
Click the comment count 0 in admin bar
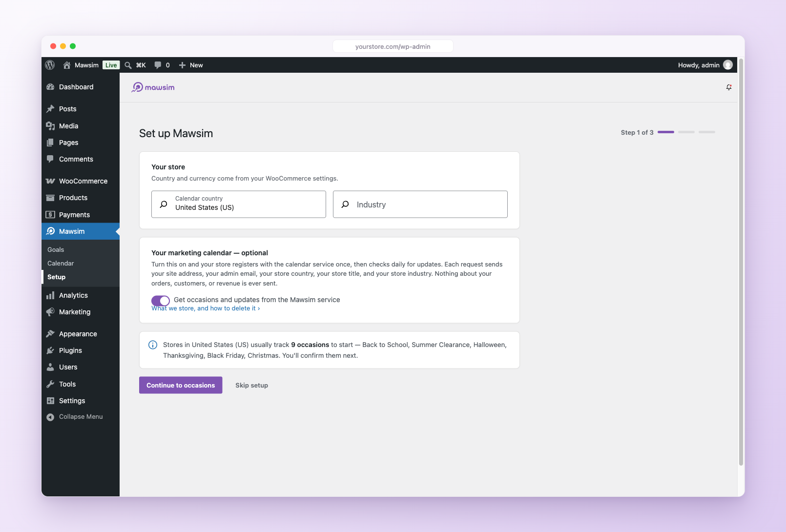tap(168, 65)
